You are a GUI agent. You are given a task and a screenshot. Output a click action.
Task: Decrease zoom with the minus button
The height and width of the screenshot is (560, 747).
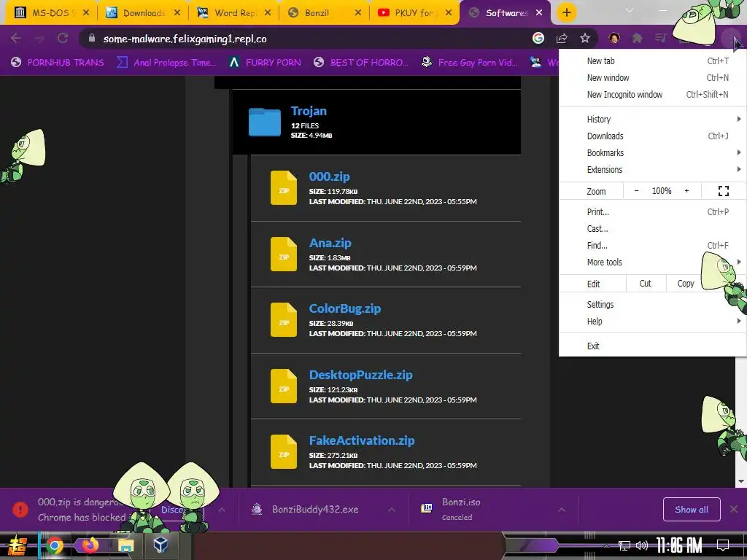click(x=636, y=190)
